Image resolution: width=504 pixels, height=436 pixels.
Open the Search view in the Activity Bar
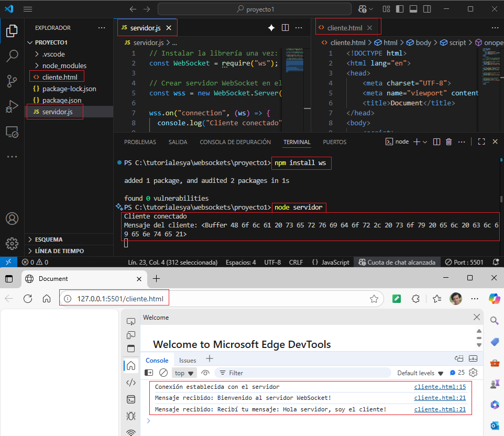point(12,56)
